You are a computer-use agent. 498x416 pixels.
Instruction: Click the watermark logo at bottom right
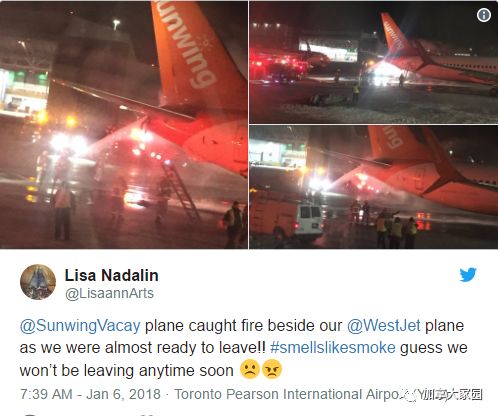click(x=443, y=395)
